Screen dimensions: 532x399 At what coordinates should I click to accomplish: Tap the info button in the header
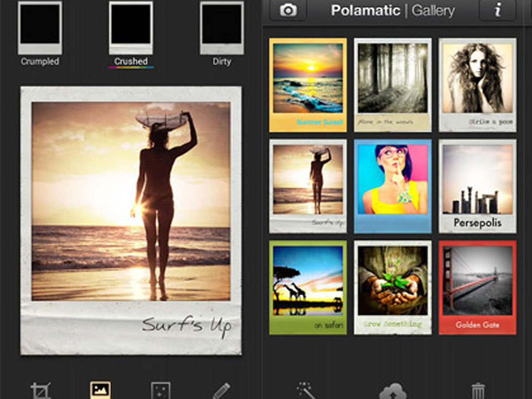point(498,10)
